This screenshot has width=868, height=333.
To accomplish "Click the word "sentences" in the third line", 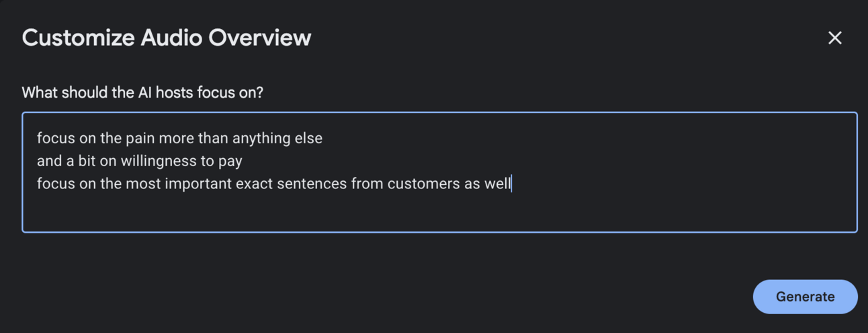I will coord(316,183).
